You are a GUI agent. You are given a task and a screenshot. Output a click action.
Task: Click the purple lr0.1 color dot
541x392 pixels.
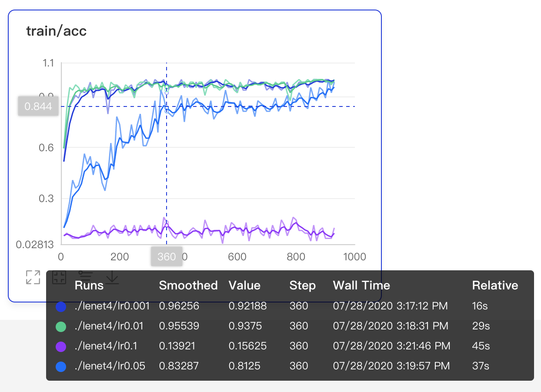click(61, 346)
